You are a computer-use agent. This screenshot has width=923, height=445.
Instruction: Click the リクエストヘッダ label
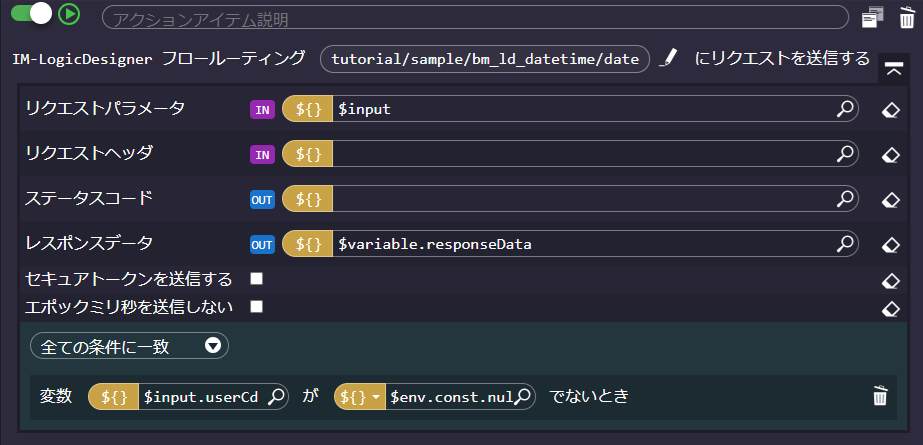[89, 152]
